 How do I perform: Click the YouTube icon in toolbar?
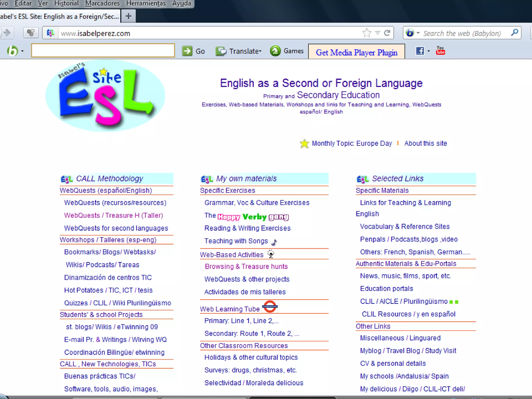440,51
